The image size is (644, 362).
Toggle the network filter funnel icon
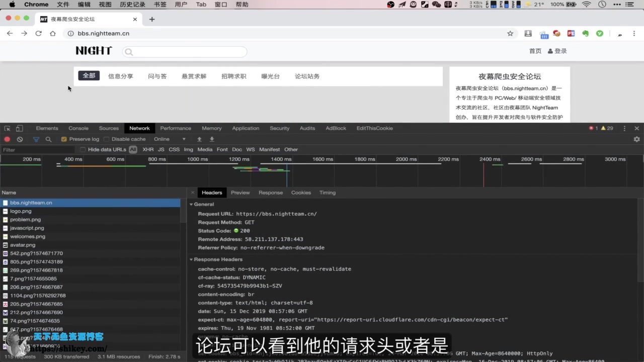click(36, 139)
